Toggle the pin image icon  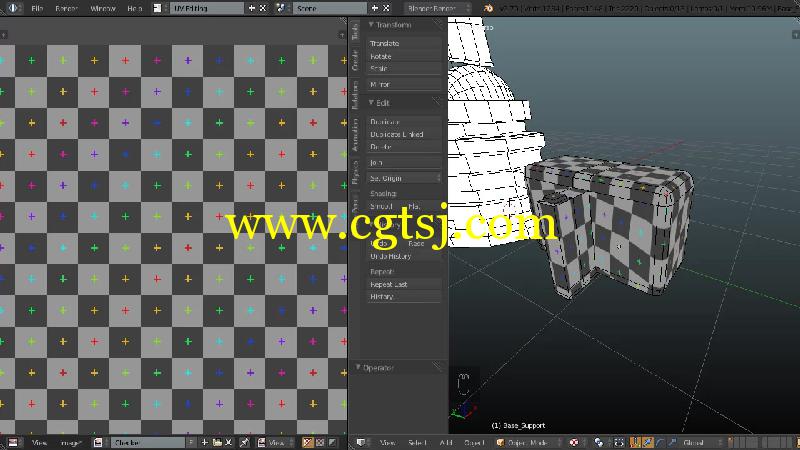pyautogui.click(x=244, y=442)
